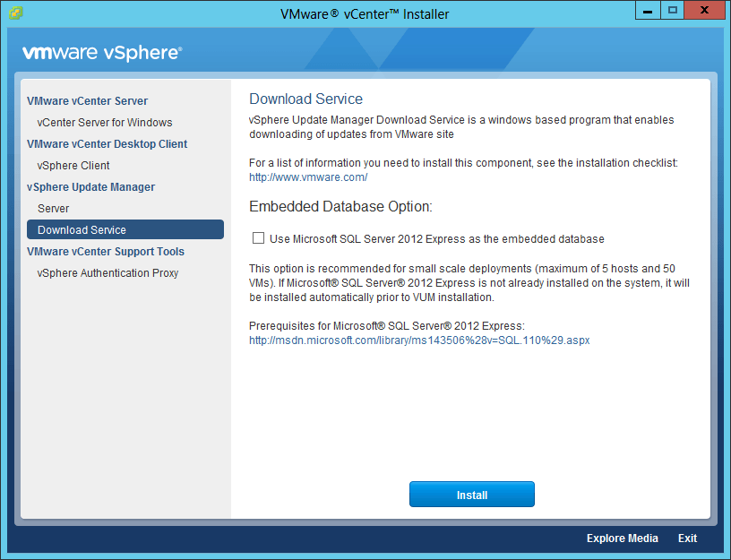Click the Embedded Database Option heading
The image size is (731, 560).
[340, 207]
